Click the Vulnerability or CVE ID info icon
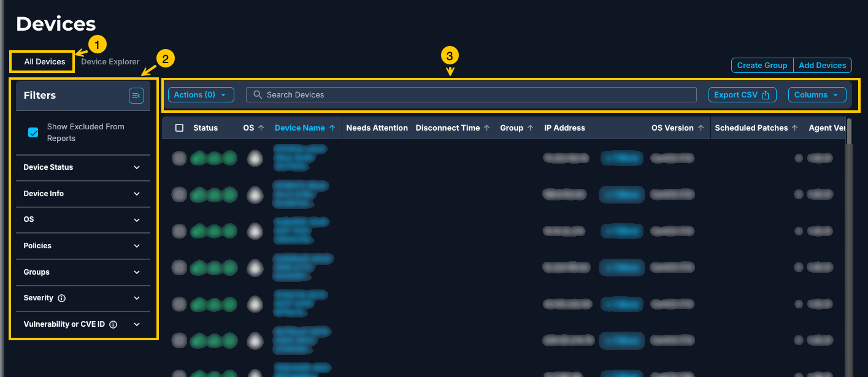This screenshot has width=868, height=377. [113, 324]
